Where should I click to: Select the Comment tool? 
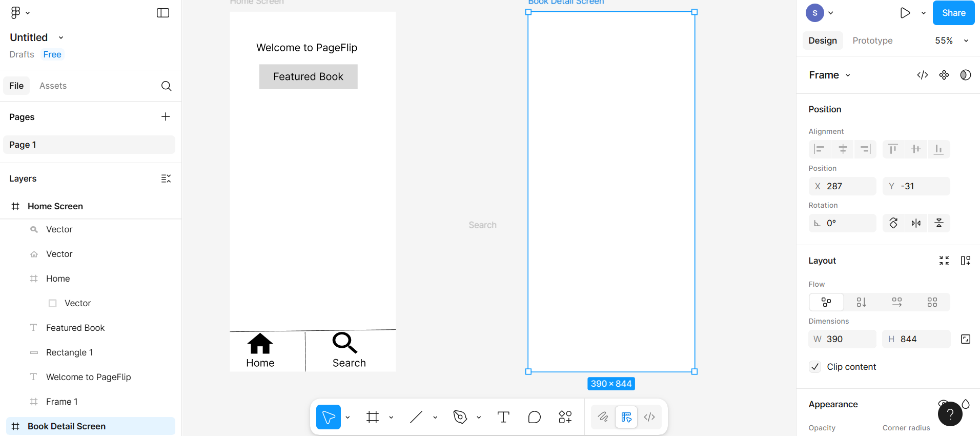pyautogui.click(x=534, y=417)
